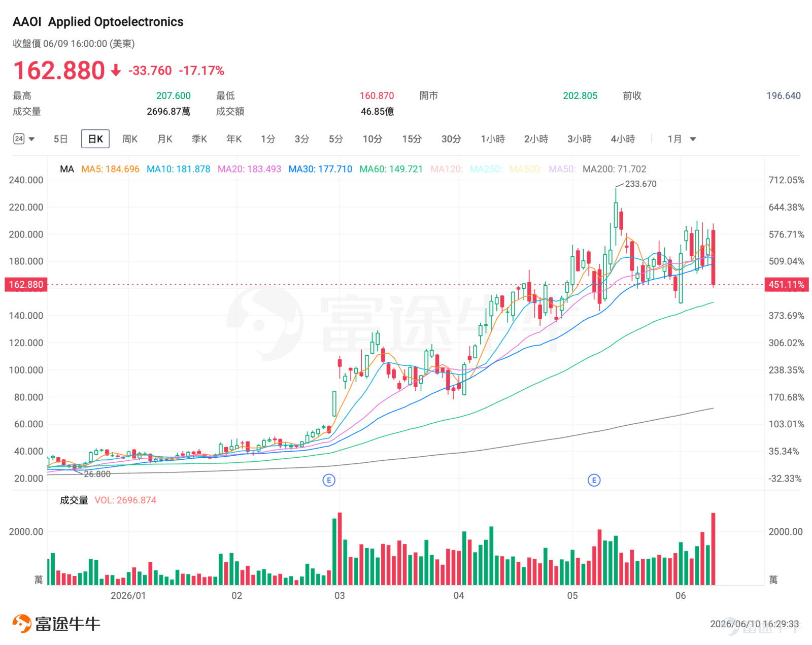Click the -33.760 change amount

tap(150, 71)
